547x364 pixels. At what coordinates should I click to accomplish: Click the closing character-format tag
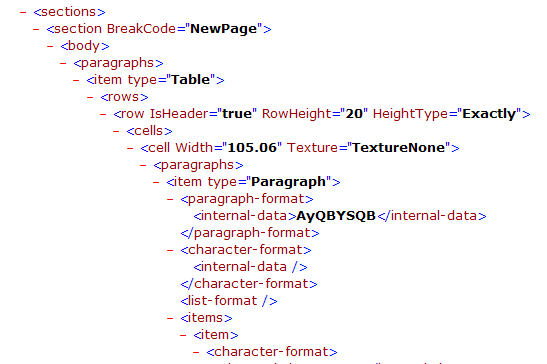(249, 284)
